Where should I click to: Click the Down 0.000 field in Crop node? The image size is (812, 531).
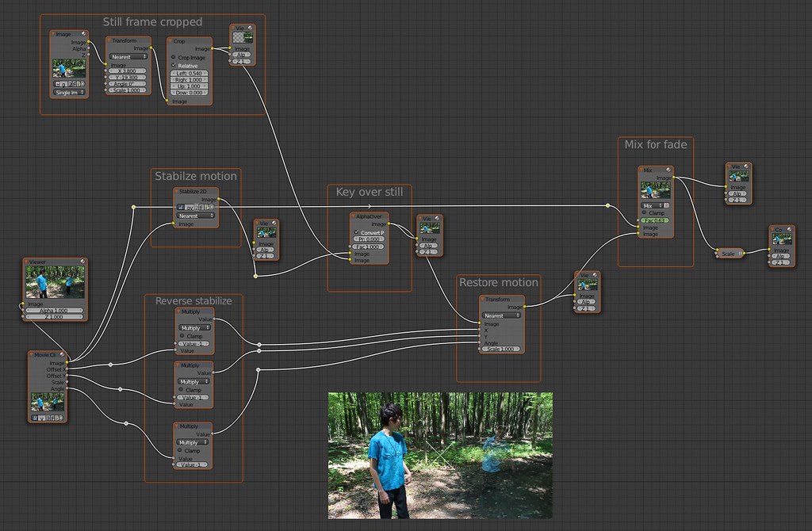coord(190,93)
